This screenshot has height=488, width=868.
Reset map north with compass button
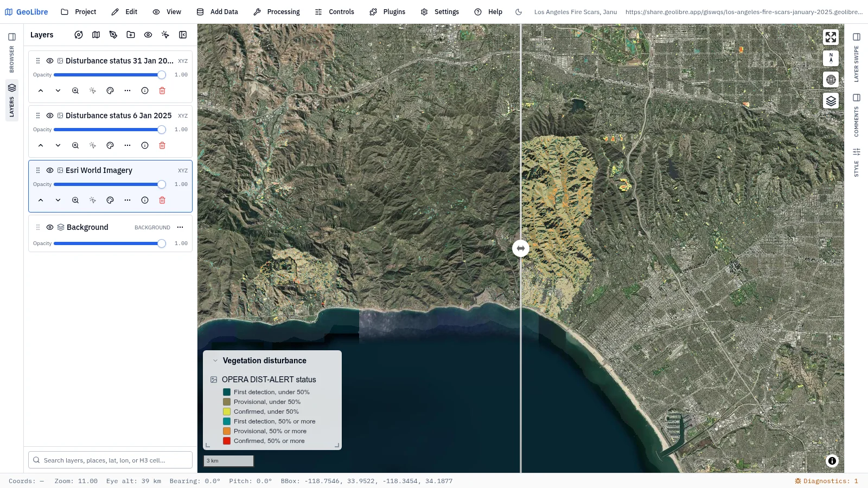(x=831, y=58)
